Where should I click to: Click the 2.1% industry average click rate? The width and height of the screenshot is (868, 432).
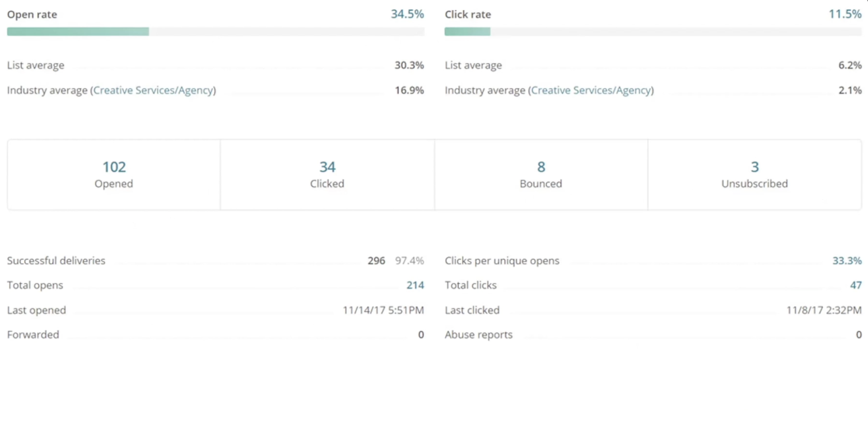850,90
